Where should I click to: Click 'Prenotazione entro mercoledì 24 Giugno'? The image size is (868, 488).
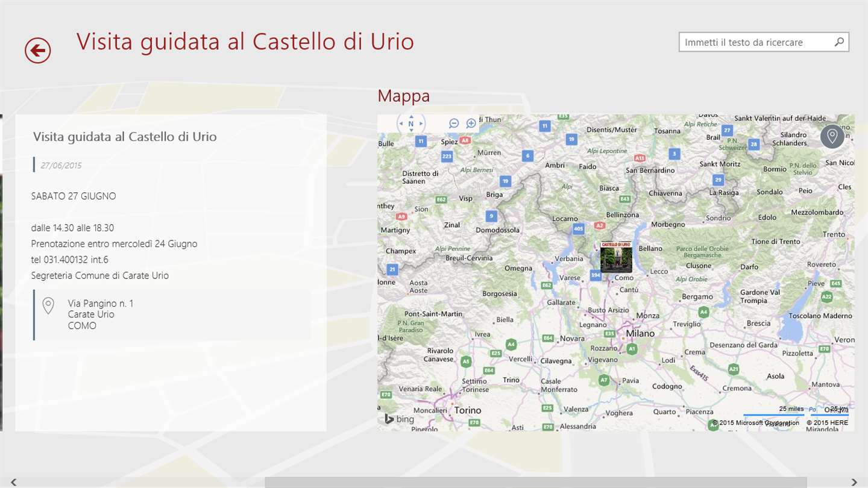[115, 244]
